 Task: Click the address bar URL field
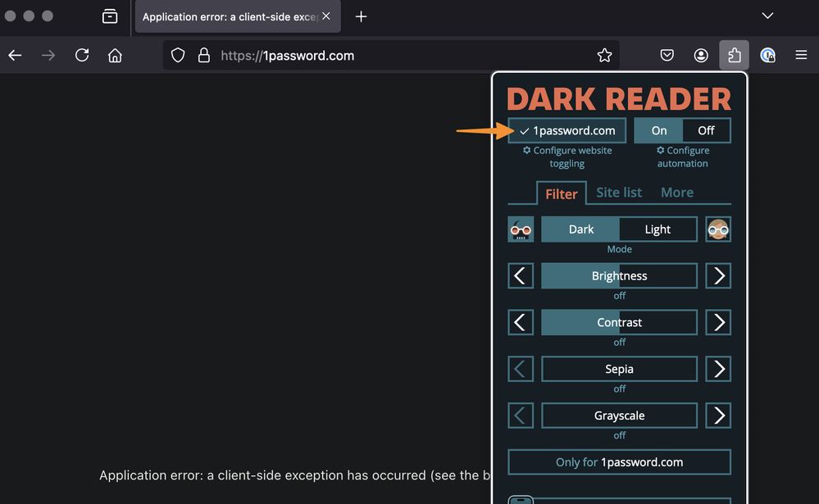tap(391, 56)
